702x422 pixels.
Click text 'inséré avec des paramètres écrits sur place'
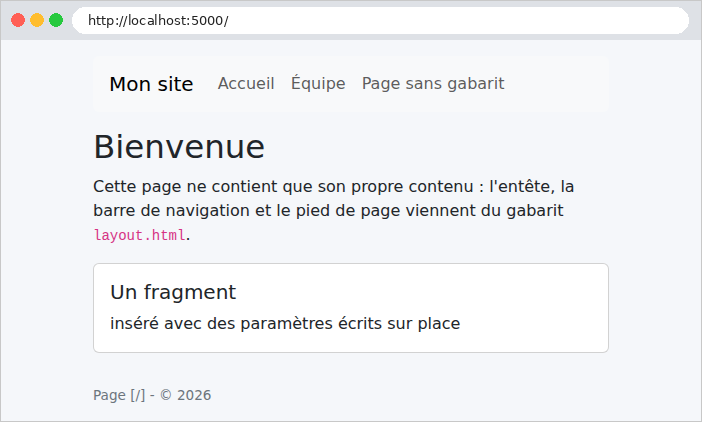pyautogui.click(x=285, y=324)
